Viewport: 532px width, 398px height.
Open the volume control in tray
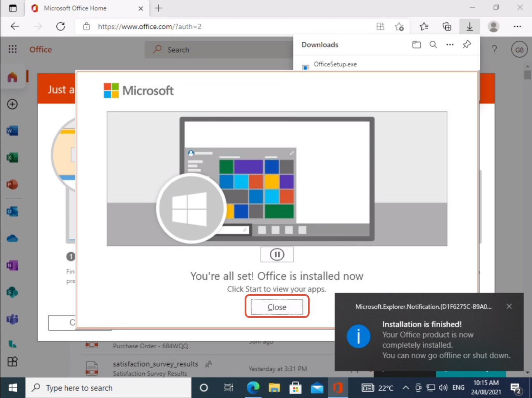pos(443,388)
